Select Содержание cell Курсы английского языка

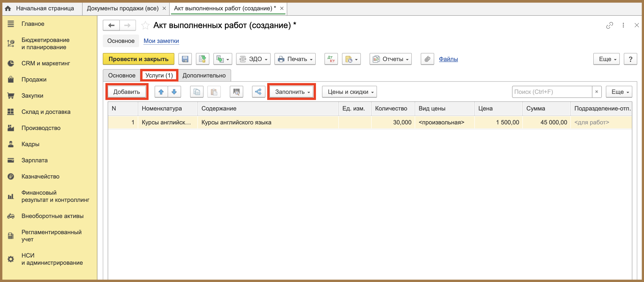pyautogui.click(x=268, y=122)
